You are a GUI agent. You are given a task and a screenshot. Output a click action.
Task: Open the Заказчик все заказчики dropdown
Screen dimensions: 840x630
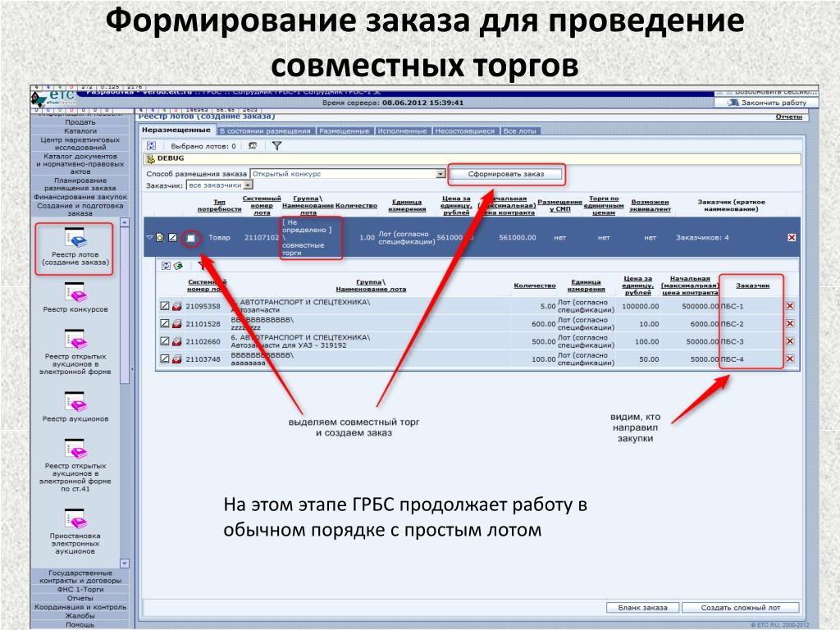[248, 185]
